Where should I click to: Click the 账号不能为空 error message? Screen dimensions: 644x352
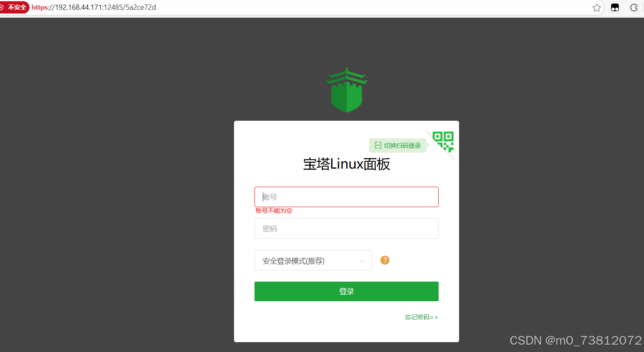tap(274, 211)
